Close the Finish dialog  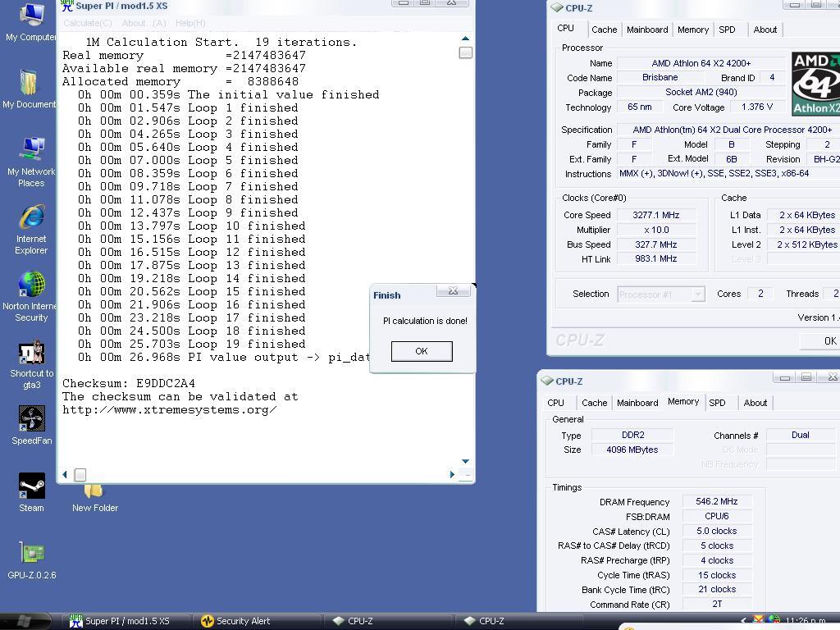pos(453,290)
